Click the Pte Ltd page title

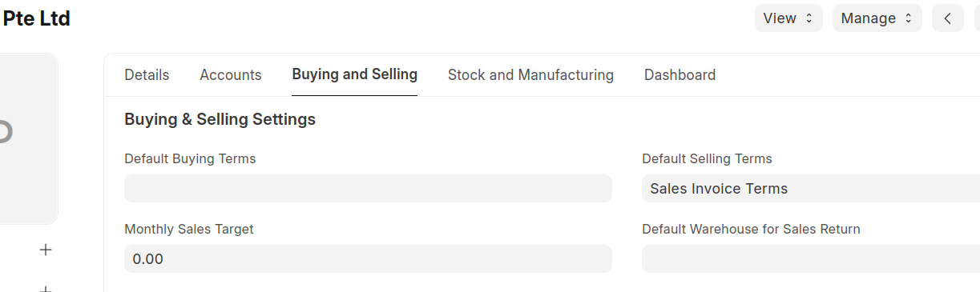(x=37, y=18)
